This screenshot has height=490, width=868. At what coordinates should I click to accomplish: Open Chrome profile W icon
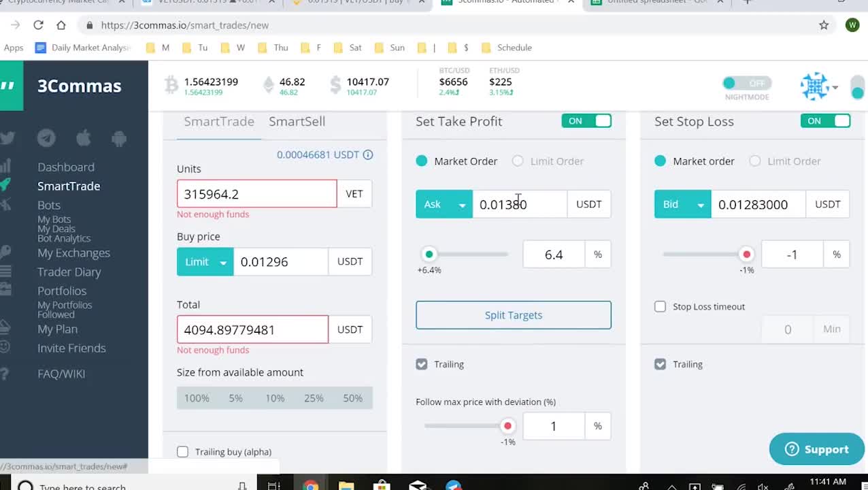coord(852,25)
